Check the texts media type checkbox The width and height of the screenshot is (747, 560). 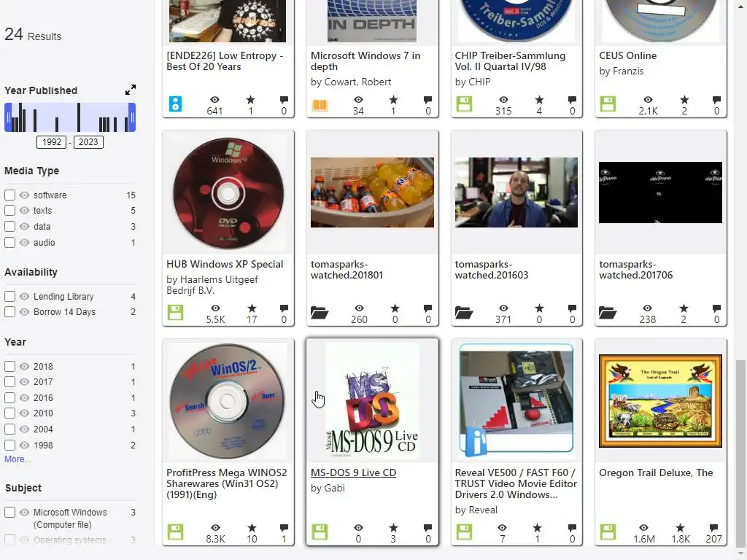point(9,210)
